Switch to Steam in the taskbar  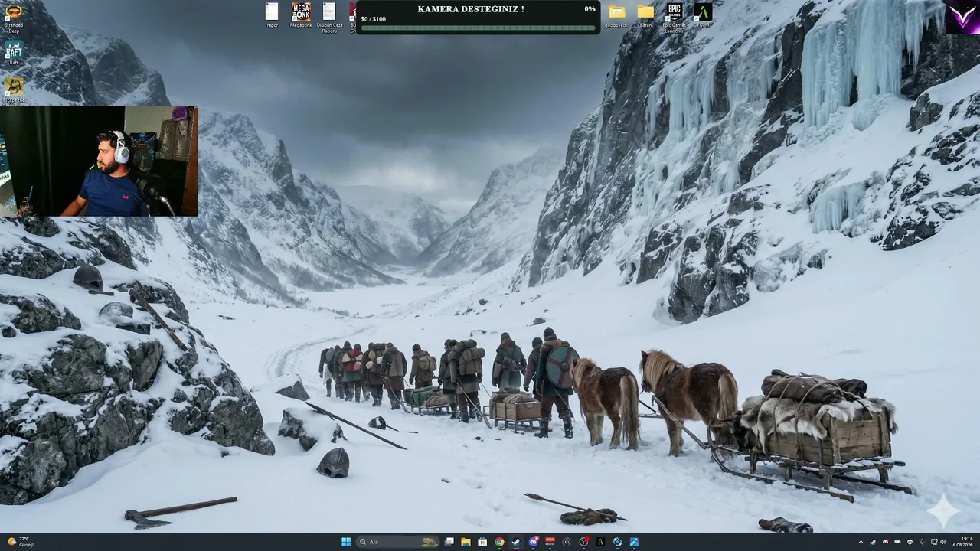pyautogui.click(x=516, y=542)
